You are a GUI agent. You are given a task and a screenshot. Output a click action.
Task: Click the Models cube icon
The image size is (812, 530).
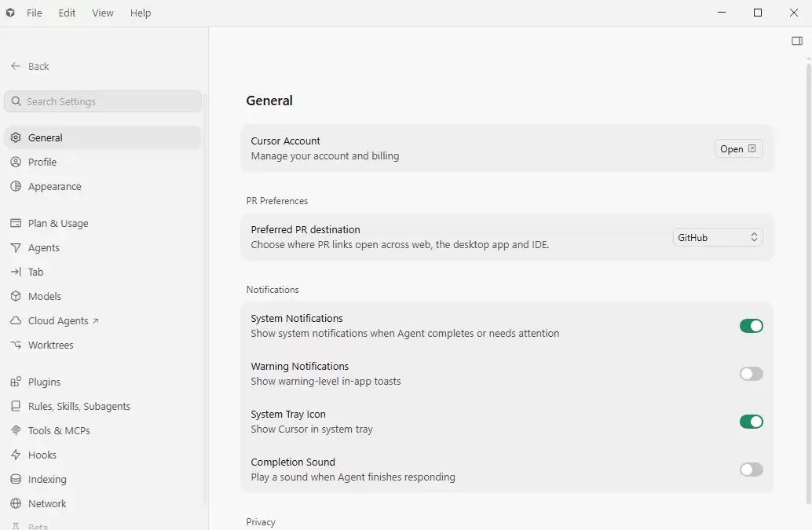tap(16, 296)
